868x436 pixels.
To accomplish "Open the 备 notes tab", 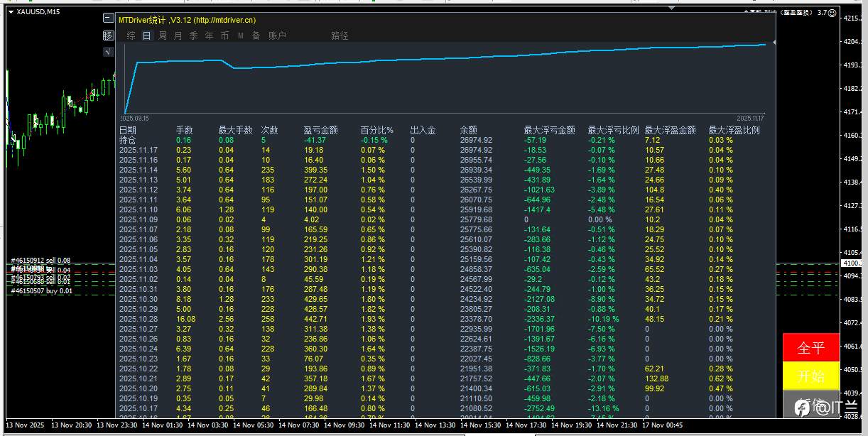I will (256, 36).
